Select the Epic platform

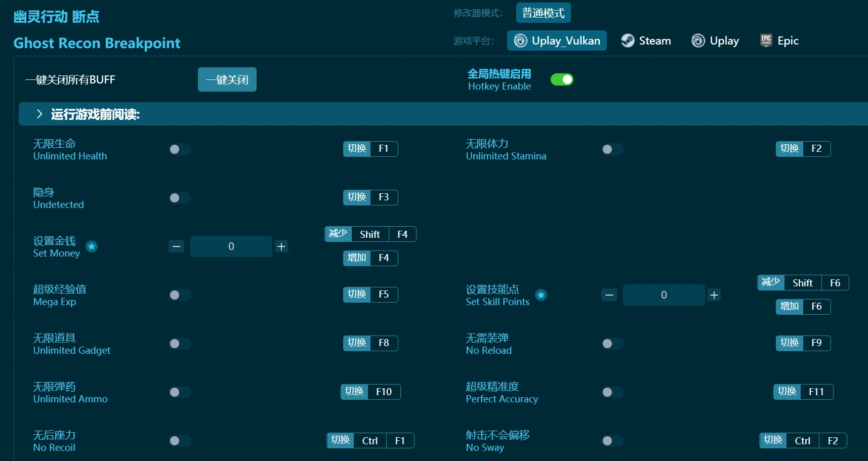click(x=779, y=40)
